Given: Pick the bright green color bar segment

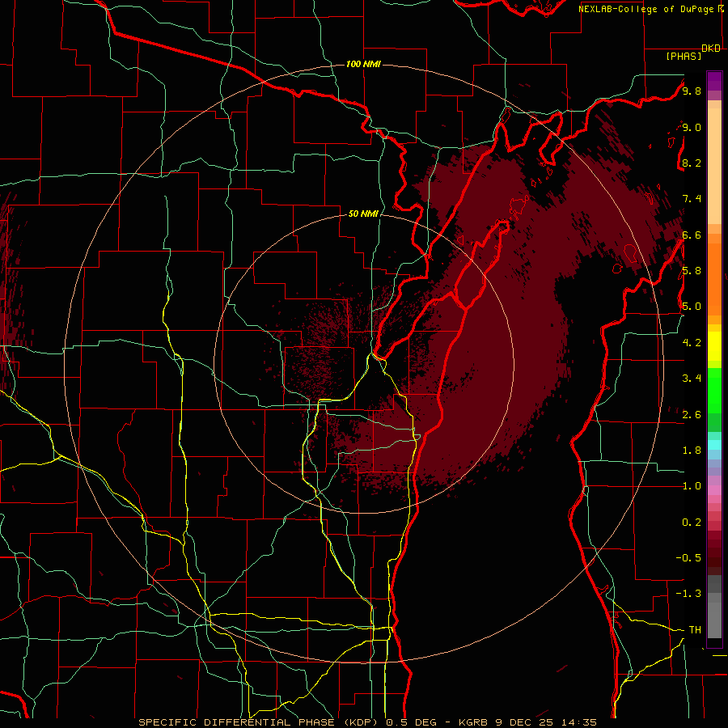Looking at the screenshot, I should pyautogui.click(x=714, y=391).
